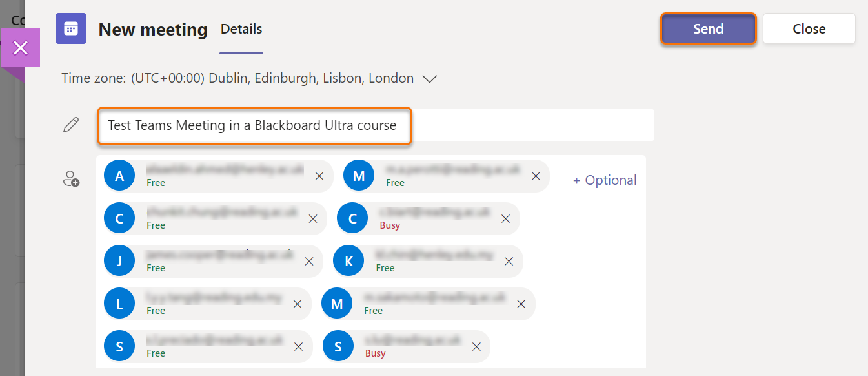The width and height of the screenshot is (868, 376).
Task: Remove the attendee with the J avatar
Action: click(x=309, y=261)
